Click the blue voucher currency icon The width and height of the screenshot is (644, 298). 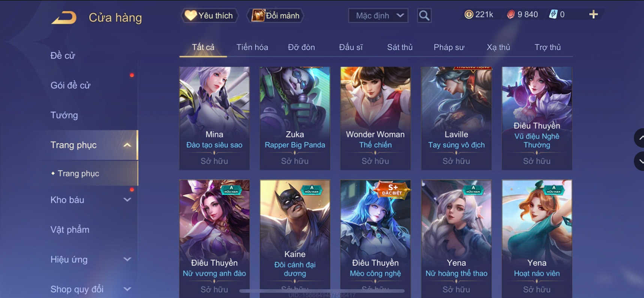[x=553, y=15]
